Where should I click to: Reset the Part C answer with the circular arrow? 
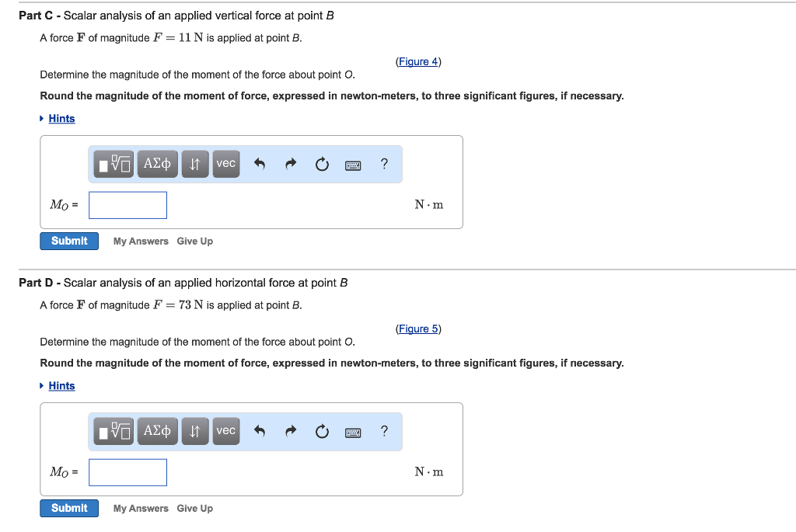pyautogui.click(x=322, y=164)
